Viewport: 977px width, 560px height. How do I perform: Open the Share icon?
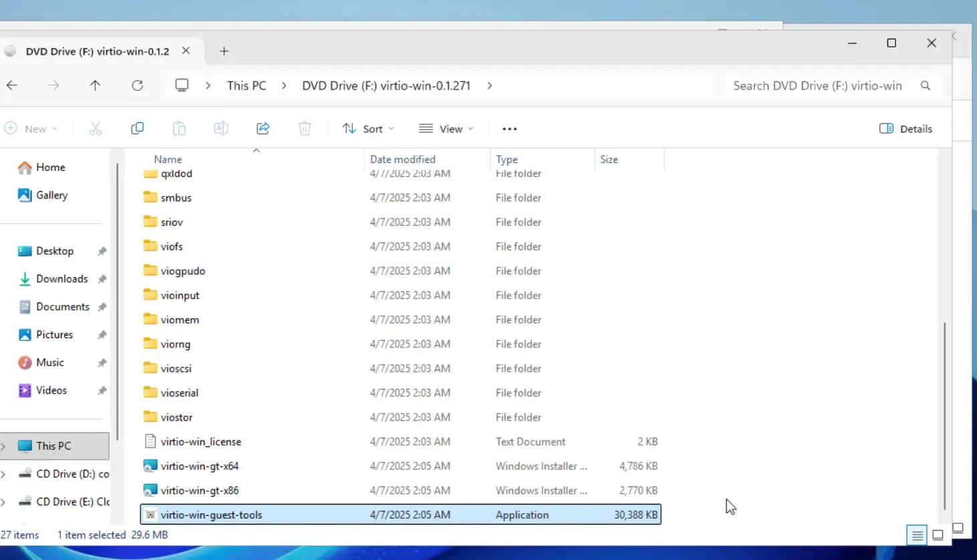point(263,128)
